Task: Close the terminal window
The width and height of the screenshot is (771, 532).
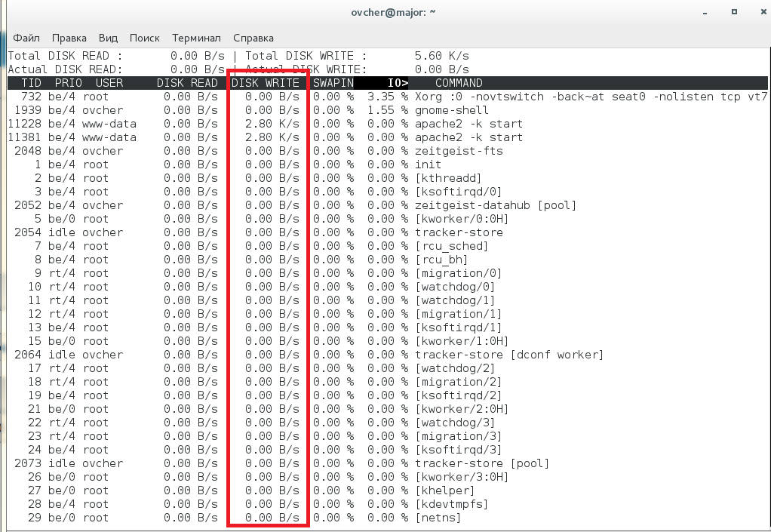Action: click(763, 12)
